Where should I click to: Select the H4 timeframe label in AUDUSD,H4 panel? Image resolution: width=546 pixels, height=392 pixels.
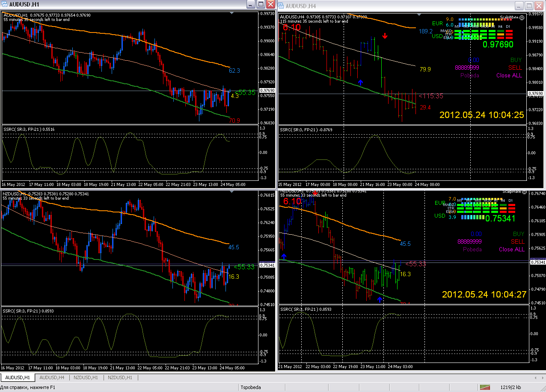click(x=500, y=27)
